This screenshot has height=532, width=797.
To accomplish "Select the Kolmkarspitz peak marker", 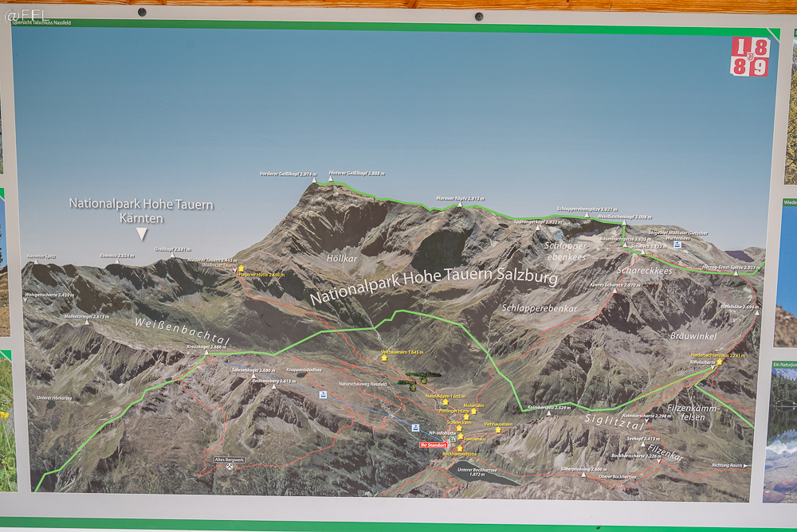I will point(550,413).
